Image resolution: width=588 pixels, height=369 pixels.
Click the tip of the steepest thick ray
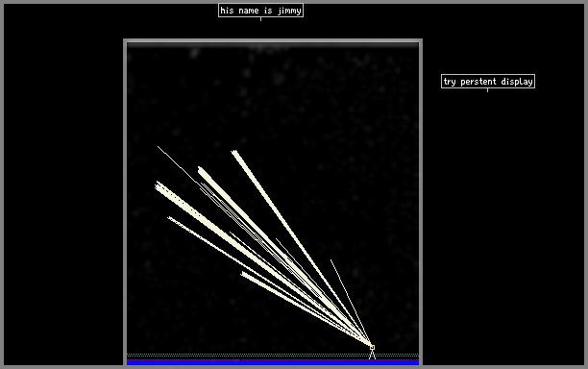tap(234, 152)
